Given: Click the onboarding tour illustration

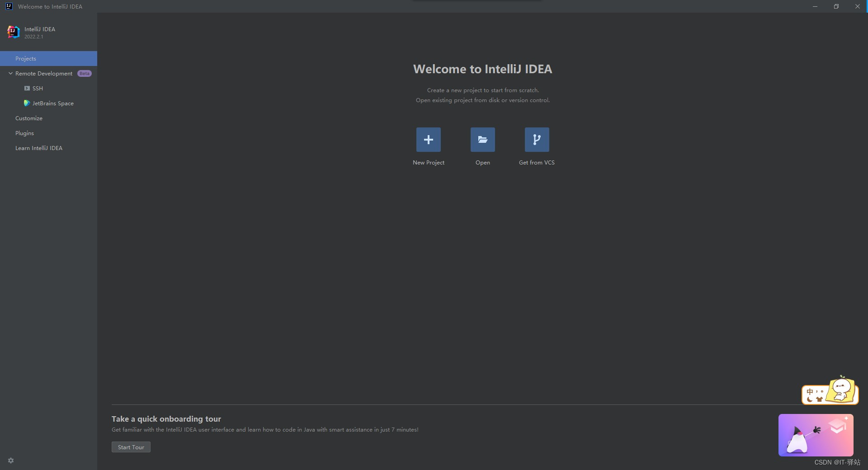Looking at the screenshot, I should pyautogui.click(x=816, y=435).
